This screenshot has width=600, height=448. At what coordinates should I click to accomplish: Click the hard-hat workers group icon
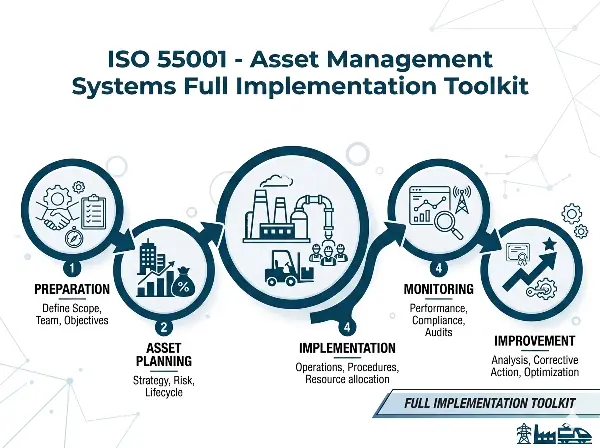328,254
